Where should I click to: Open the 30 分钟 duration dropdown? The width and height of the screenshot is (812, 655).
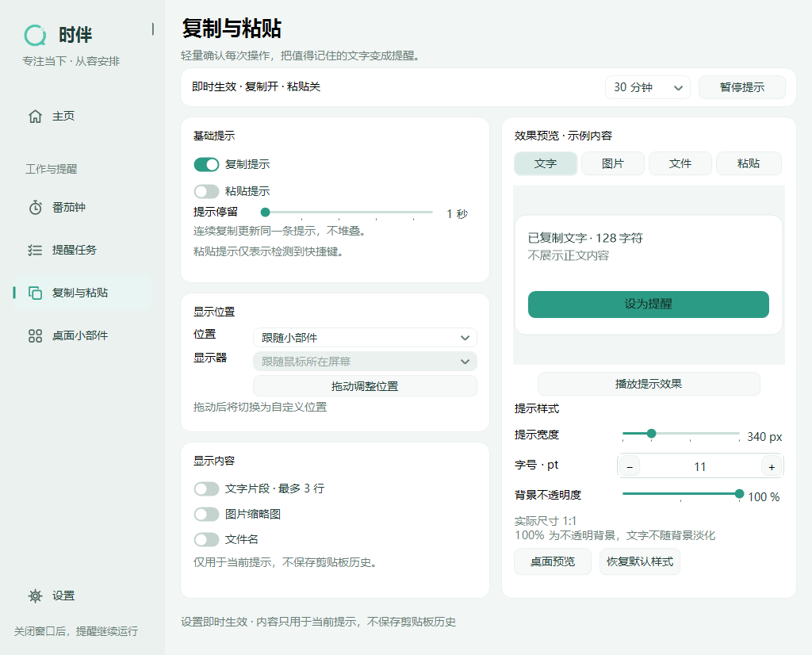pyautogui.click(x=647, y=87)
